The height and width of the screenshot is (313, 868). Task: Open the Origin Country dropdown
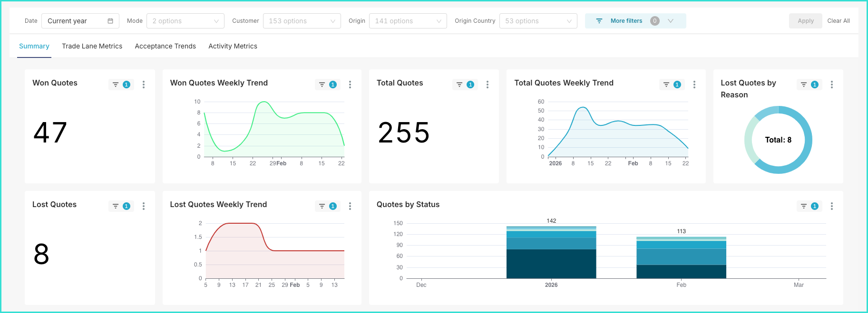[538, 21]
